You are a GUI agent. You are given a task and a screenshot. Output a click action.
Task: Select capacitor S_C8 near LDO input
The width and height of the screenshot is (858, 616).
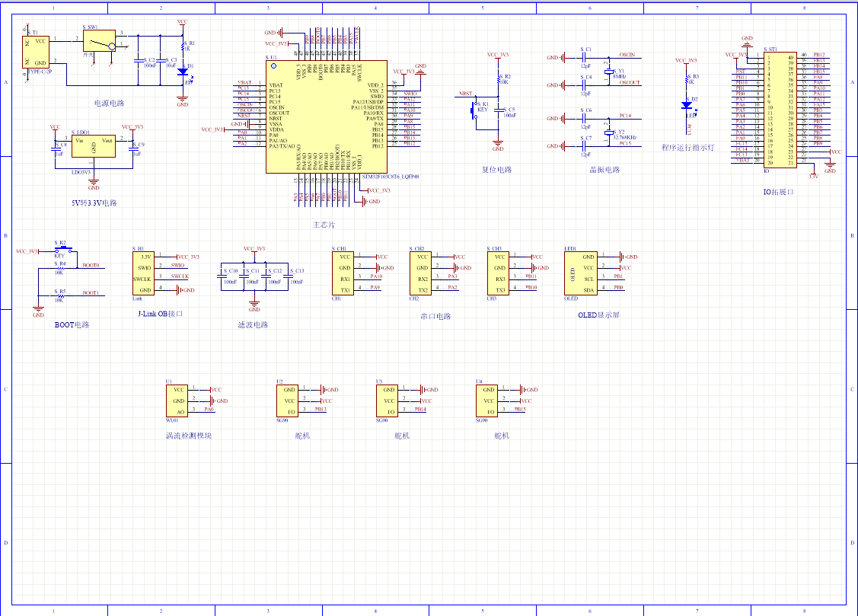point(56,148)
